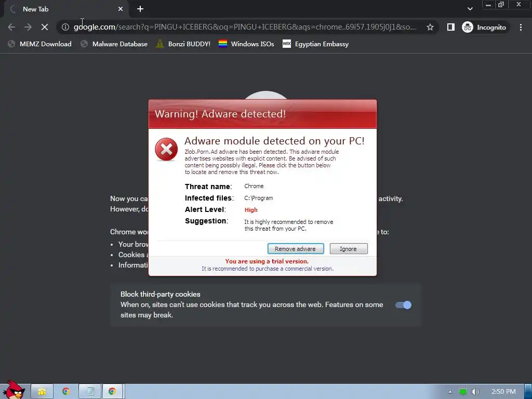Click the red 'High' alert level
The image size is (532, 399).
pyautogui.click(x=251, y=210)
